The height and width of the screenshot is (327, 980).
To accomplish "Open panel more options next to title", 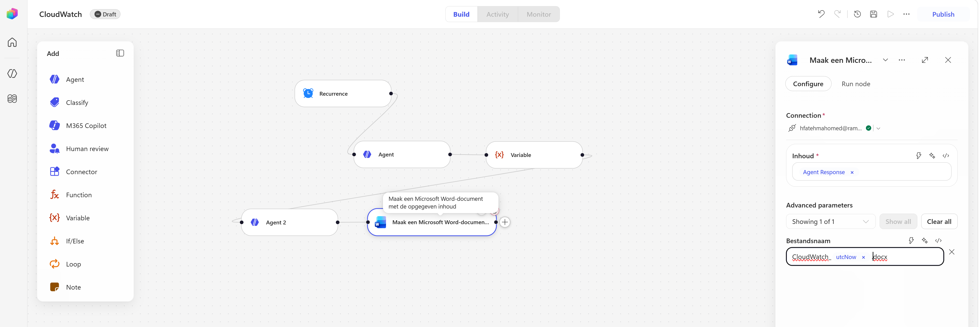I will coord(902,60).
